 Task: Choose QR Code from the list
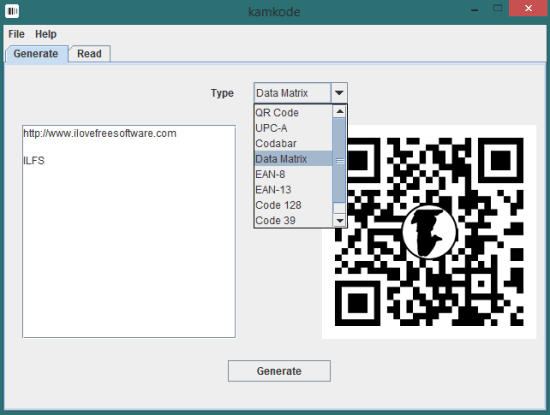[x=293, y=113]
